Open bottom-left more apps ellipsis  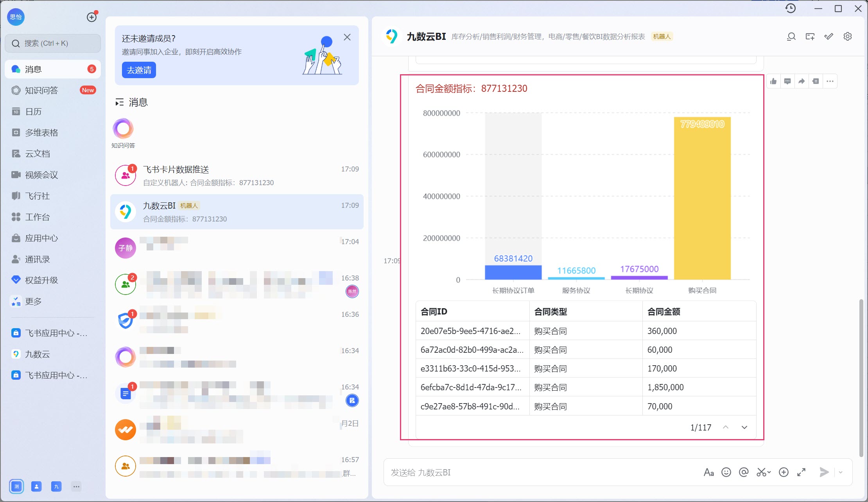(x=76, y=486)
